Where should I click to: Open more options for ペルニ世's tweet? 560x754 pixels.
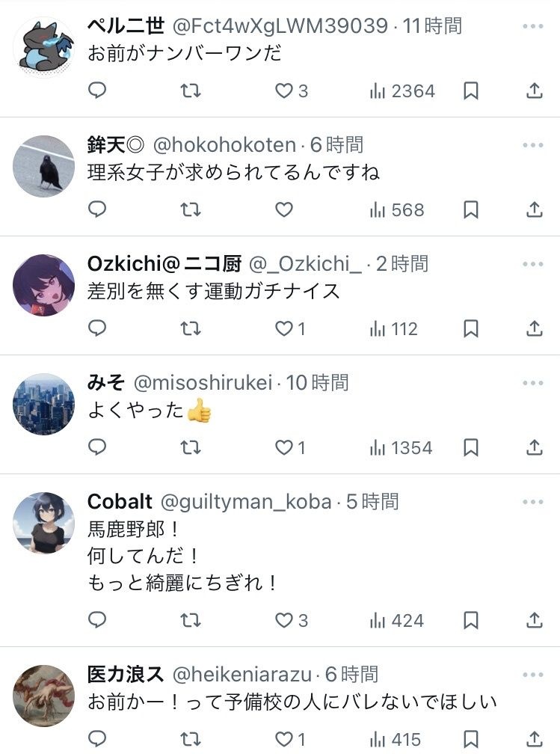532,26
